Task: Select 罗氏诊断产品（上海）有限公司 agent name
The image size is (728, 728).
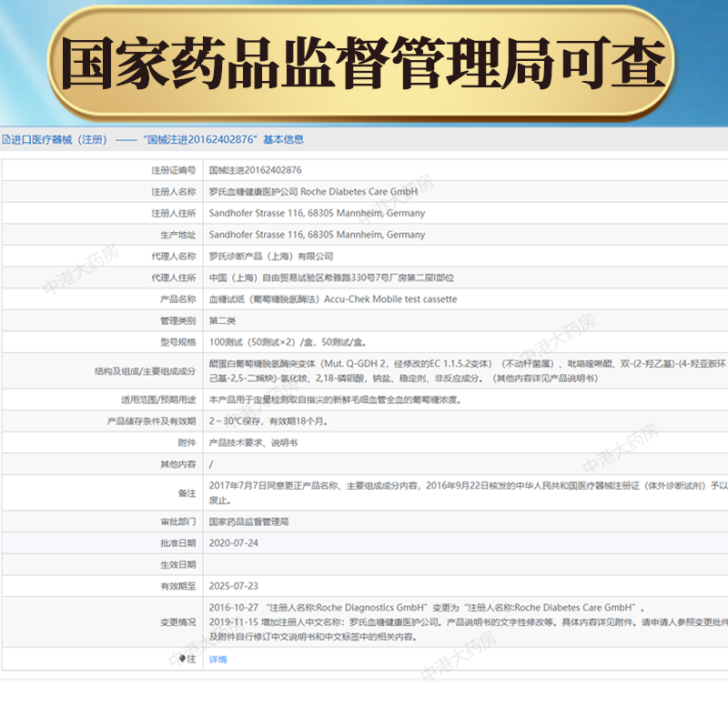Action: click(x=270, y=256)
